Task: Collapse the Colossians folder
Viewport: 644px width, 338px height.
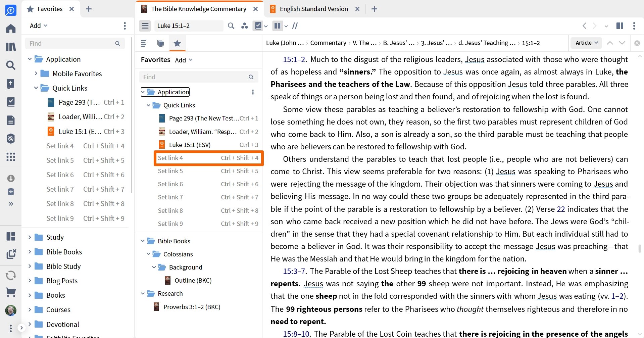Action: [148, 254]
